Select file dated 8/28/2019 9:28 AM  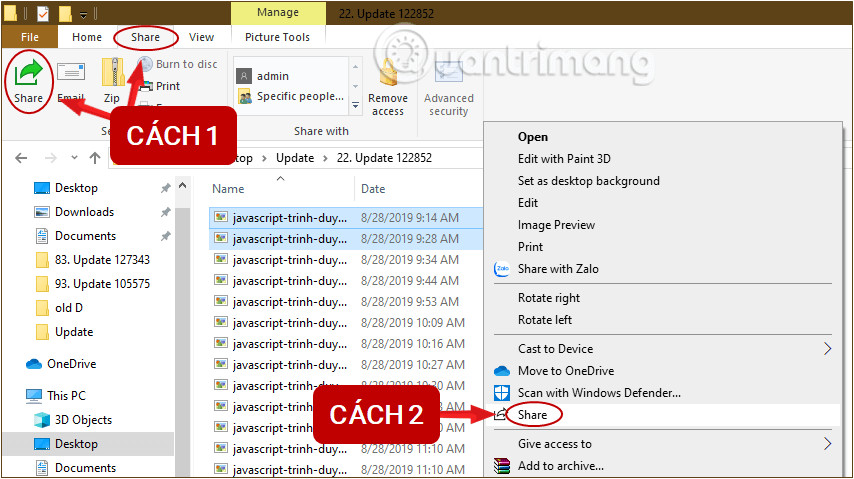tap(346, 239)
